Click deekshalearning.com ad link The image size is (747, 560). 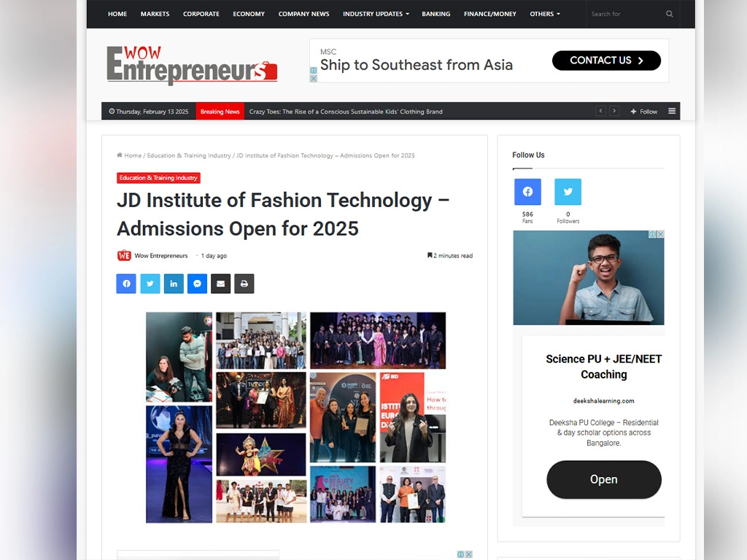point(603,401)
